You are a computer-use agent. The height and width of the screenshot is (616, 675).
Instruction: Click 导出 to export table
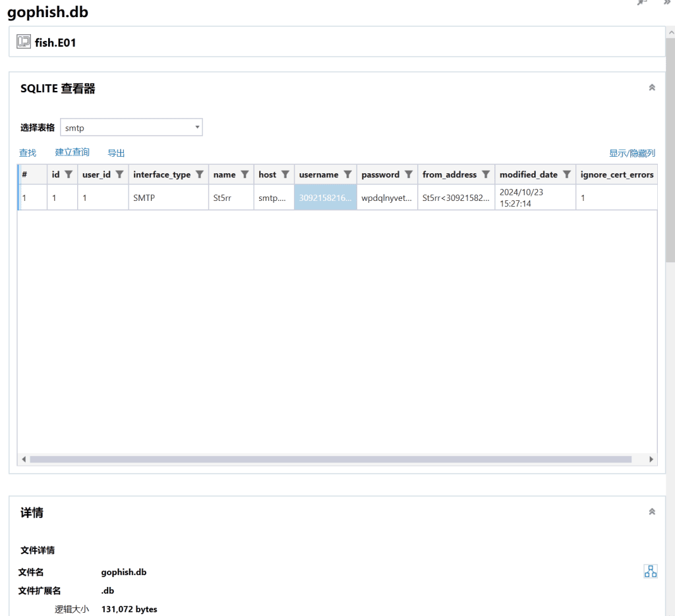tap(116, 153)
